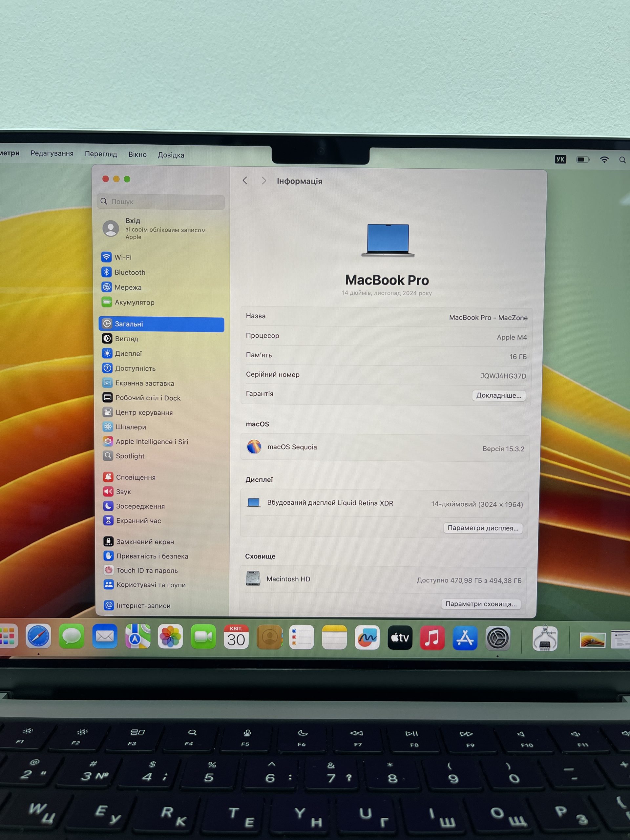Click Версія 15.3.2 text
The image size is (630, 840).
503,449
